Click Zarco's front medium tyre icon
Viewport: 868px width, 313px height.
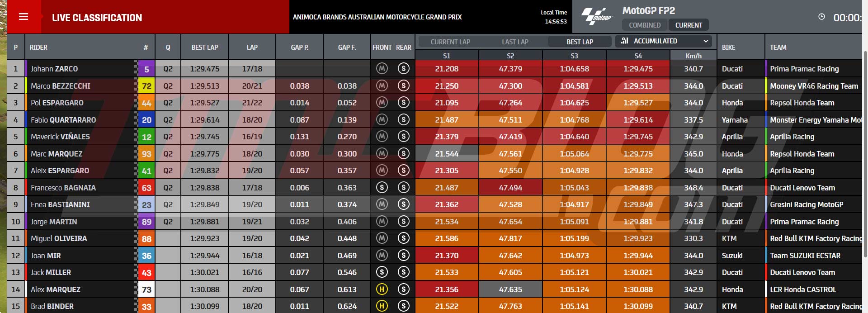[382, 69]
